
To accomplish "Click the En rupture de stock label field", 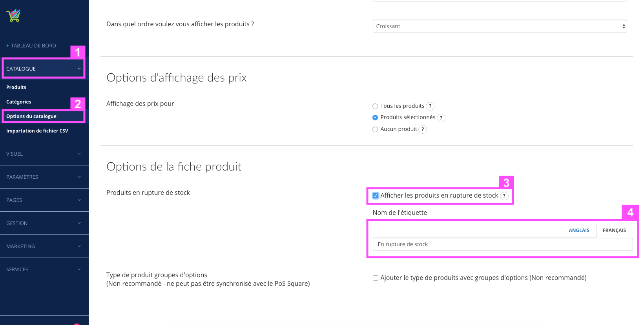I will pos(503,244).
